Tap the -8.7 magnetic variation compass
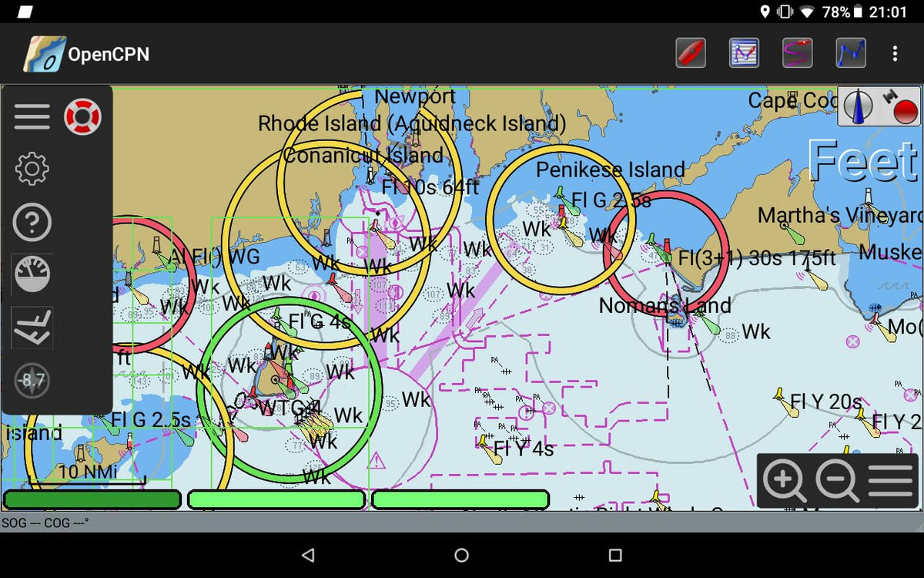The width and height of the screenshot is (924, 578). click(x=32, y=381)
